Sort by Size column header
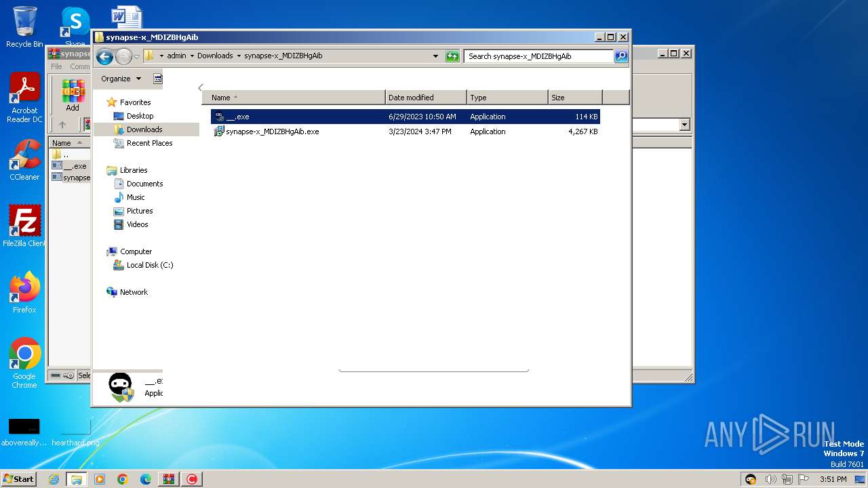The image size is (868, 488). click(575, 98)
